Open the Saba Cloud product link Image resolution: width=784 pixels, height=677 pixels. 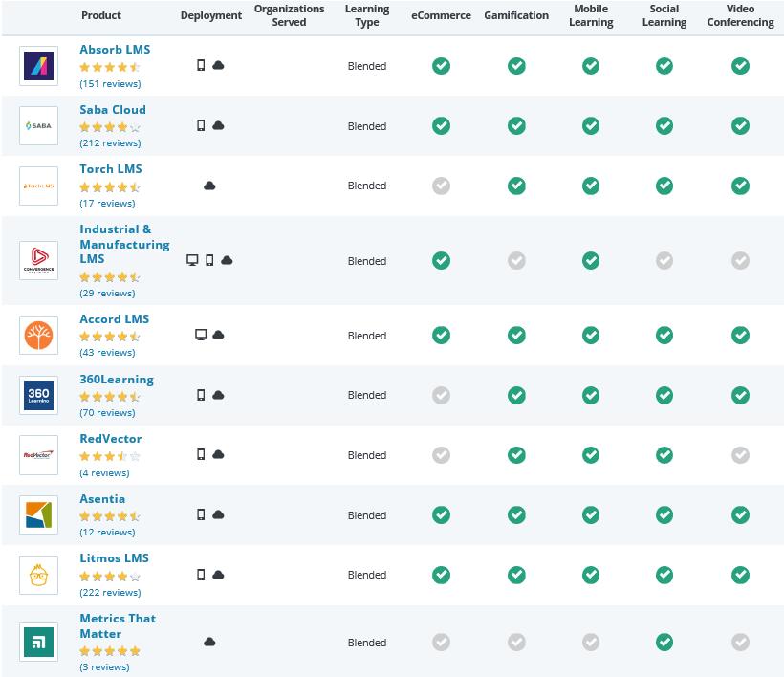coord(113,109)
